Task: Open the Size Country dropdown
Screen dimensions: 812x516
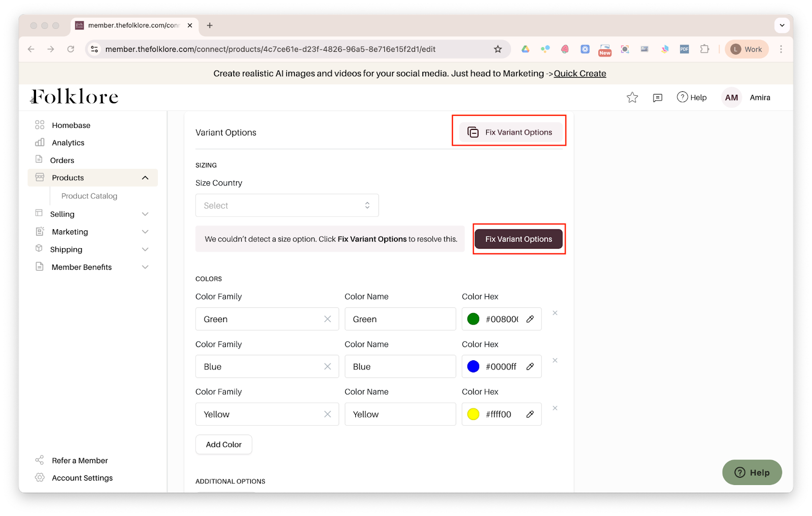Action: [x=287, y=205]
